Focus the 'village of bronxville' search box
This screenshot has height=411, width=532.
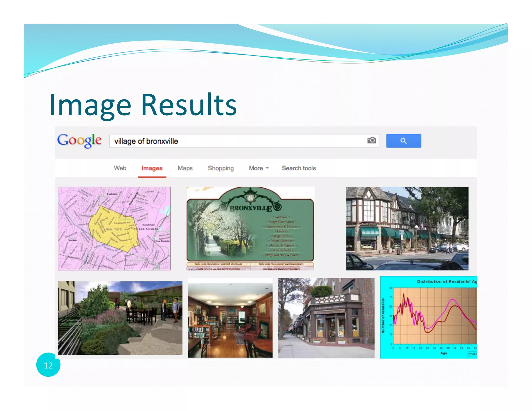coord(244,141)
